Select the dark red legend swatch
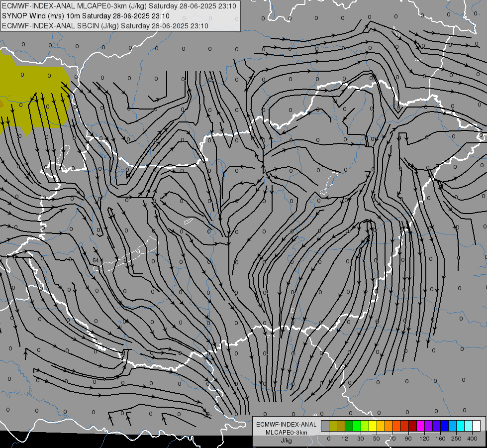This screenshot has width=487, height=448. point(412,426)
